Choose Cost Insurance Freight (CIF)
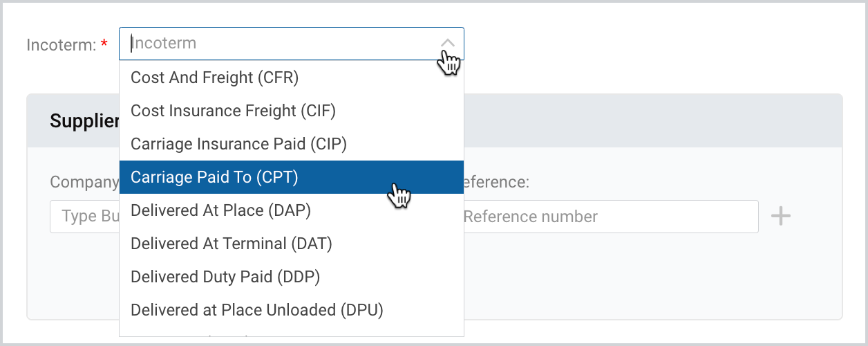The width and height of the screenshot is (868, 346). [291, 111]
